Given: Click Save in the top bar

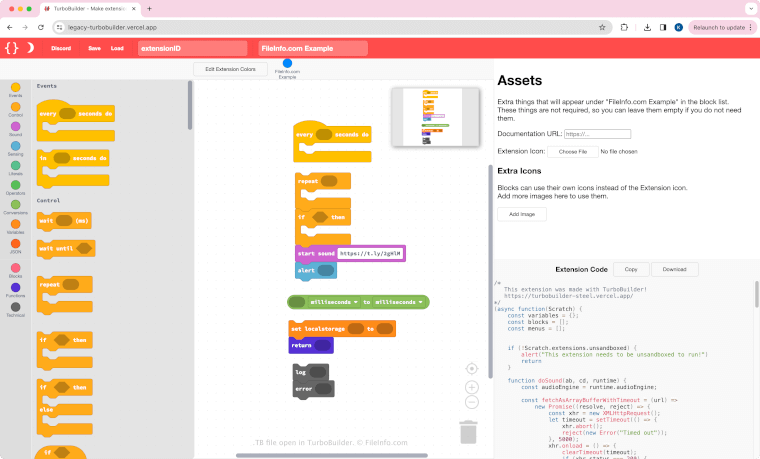Looking at the screenshot, I should 94,48.
